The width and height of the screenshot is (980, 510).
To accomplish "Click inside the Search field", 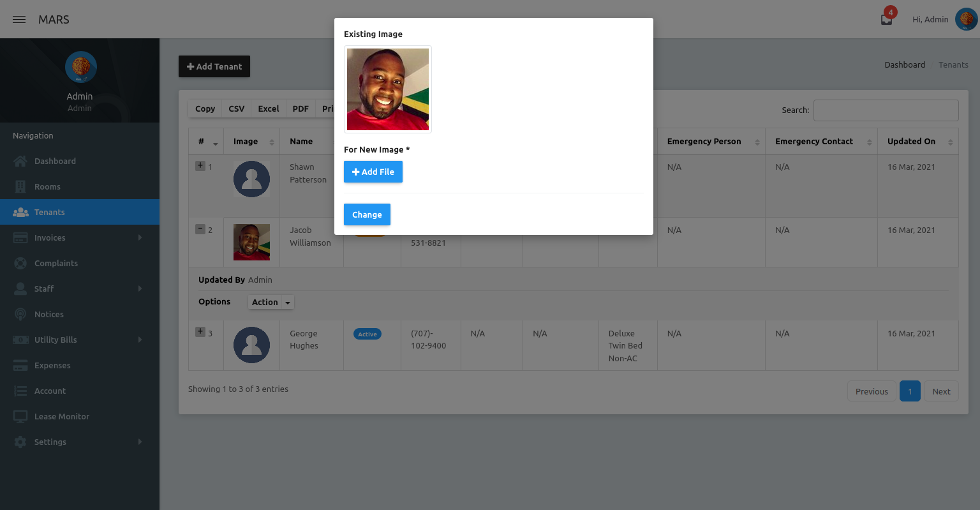I will (x=886, y=110).
